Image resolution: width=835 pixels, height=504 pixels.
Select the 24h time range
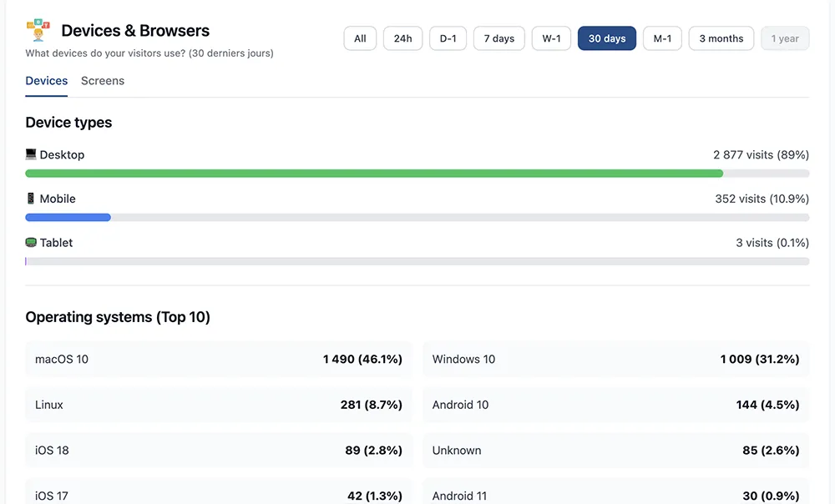(x=402, y=38)
